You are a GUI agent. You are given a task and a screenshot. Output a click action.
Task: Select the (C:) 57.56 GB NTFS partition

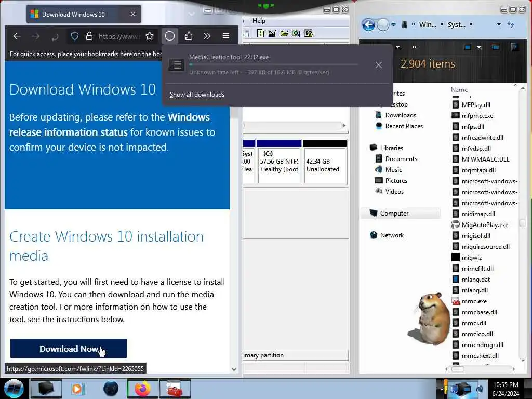(279, 162)
